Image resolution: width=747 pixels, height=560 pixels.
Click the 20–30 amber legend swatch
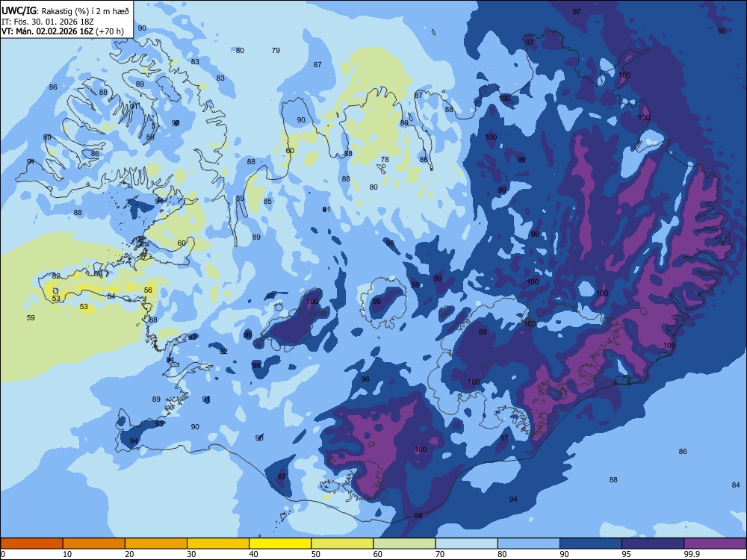[156, 544]
